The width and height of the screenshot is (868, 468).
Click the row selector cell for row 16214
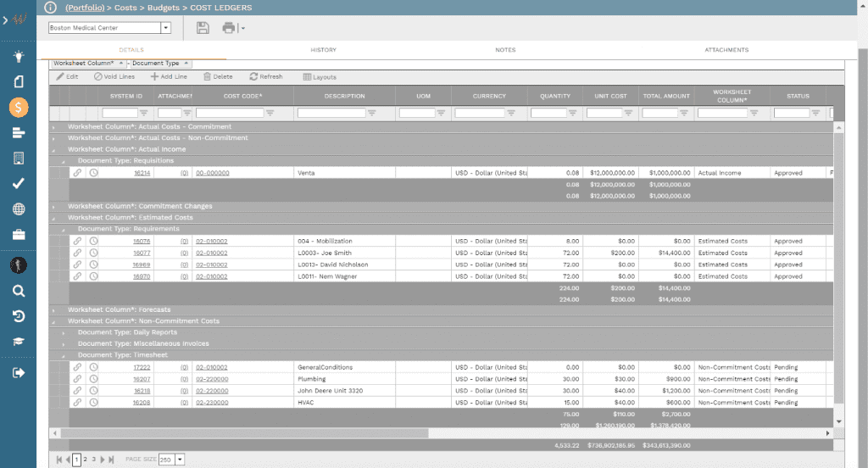(58, 173)
